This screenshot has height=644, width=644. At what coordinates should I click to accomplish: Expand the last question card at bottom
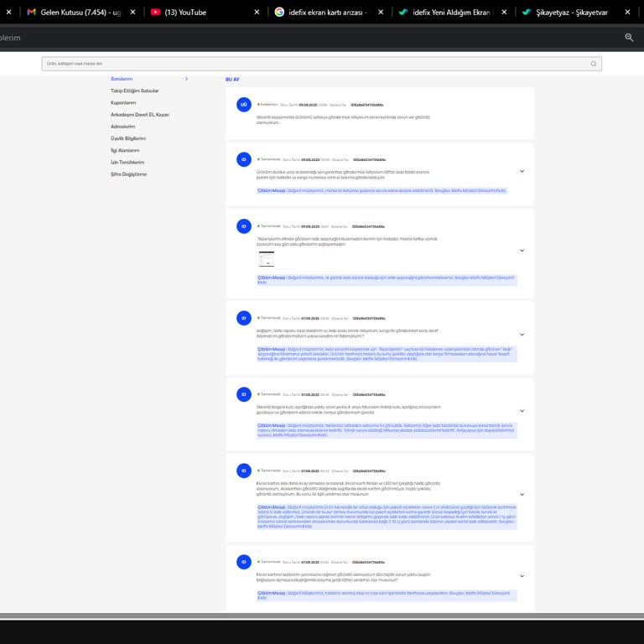[522, 576]
